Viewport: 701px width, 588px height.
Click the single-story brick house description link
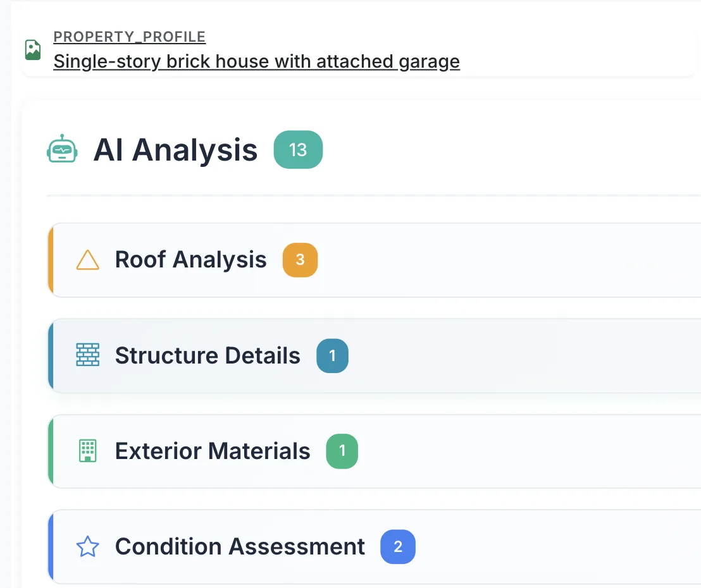(256, 61)
